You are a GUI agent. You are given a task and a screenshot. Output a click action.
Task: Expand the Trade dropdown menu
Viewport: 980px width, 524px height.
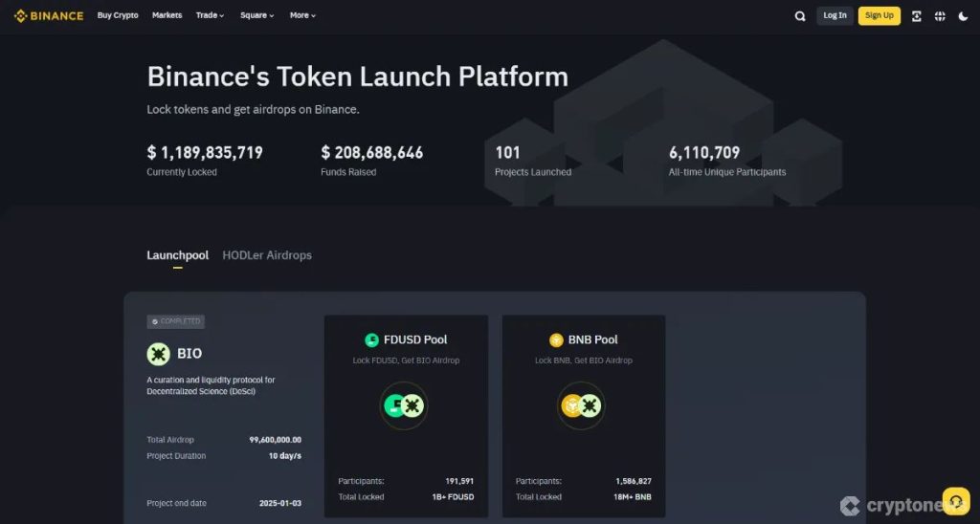210,15
